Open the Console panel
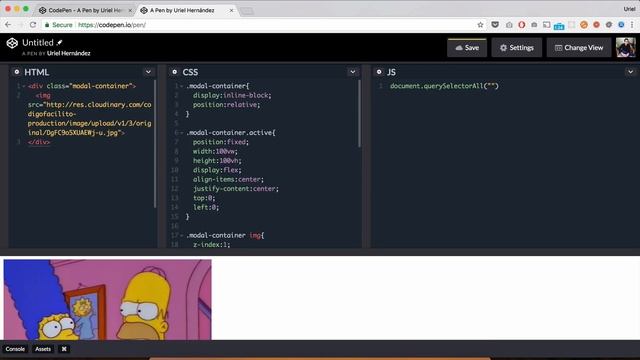Screen dimensions: 640x360 tap(15, 349)
